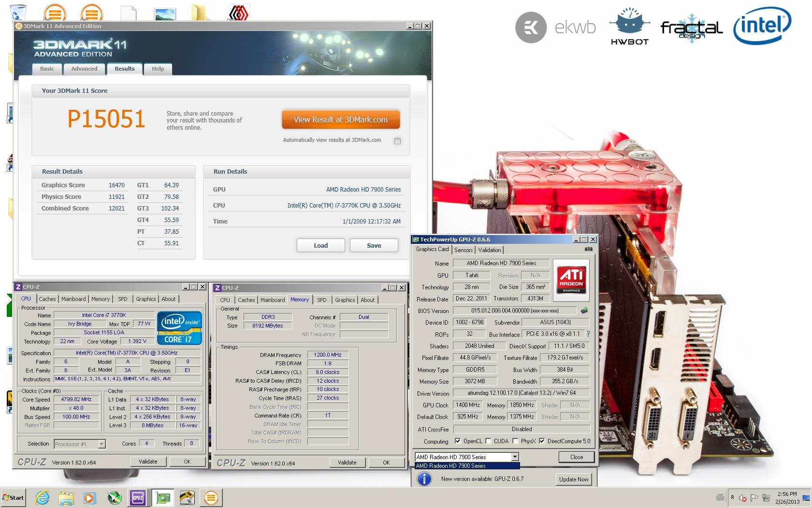Click the Show Desktop icon beside the clock
812x508 pixels.
tap(807, 497)
